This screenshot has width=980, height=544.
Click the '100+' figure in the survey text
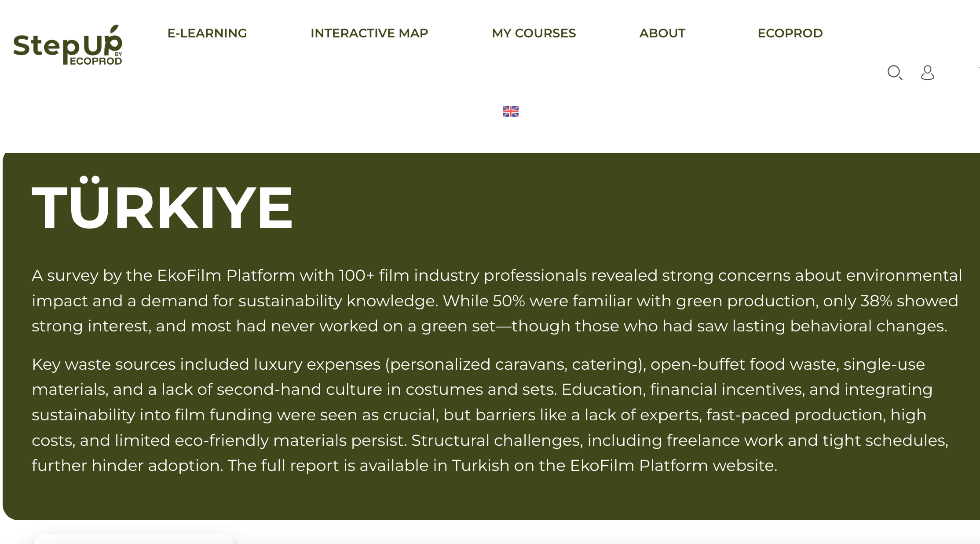(356, 276)
